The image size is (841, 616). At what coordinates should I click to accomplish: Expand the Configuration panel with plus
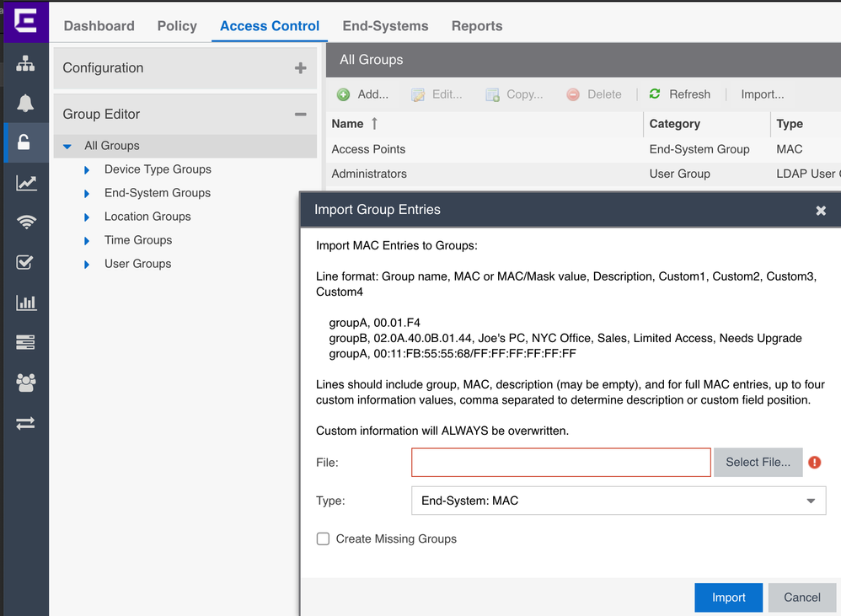tap(300, 68)
